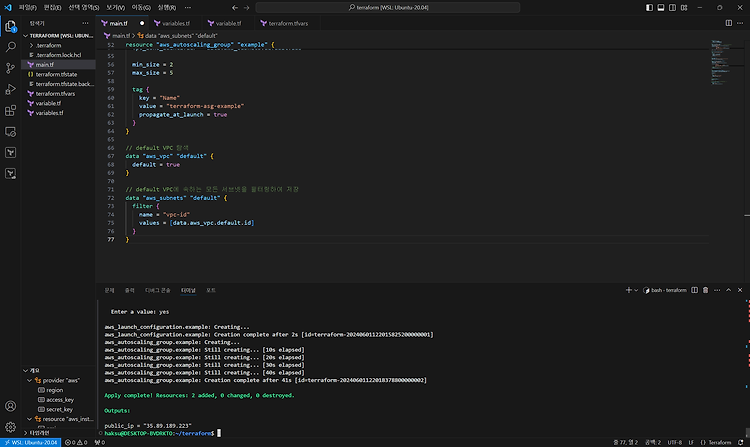The height and width of the screenshot is (447, 750).
Task: Open the Accounts icon in activity bar
Action: [11, 405]
